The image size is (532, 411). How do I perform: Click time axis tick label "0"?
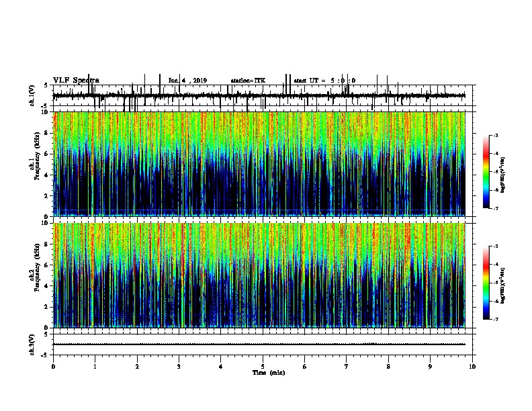point(53,367)
